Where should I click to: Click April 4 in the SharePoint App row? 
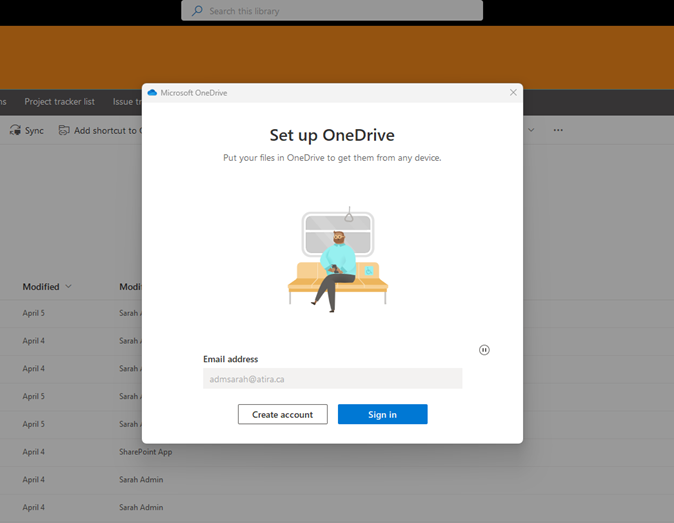click(x=34, y=452)
